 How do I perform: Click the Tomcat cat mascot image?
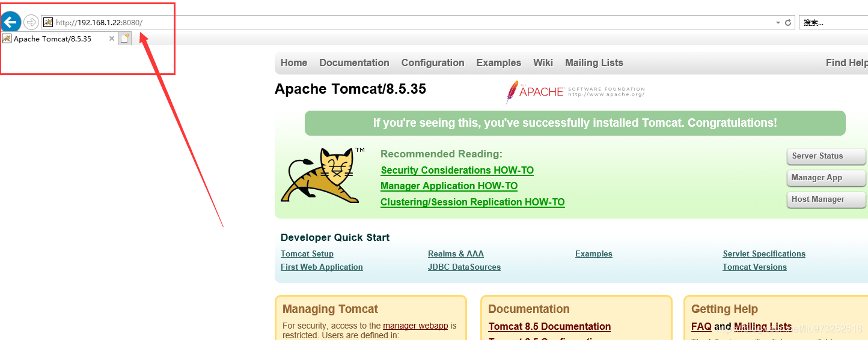tap(322, 175)
